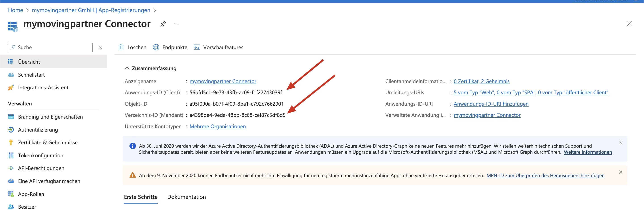Click Anwendungs-ID-URI hinzufügen
The width and height of the screenshot is (644, 210).
pyautogui.click(x=491, y=104)
